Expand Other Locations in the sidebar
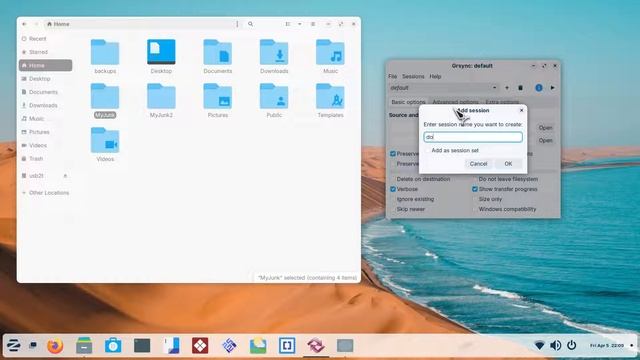 coord(45,193)
